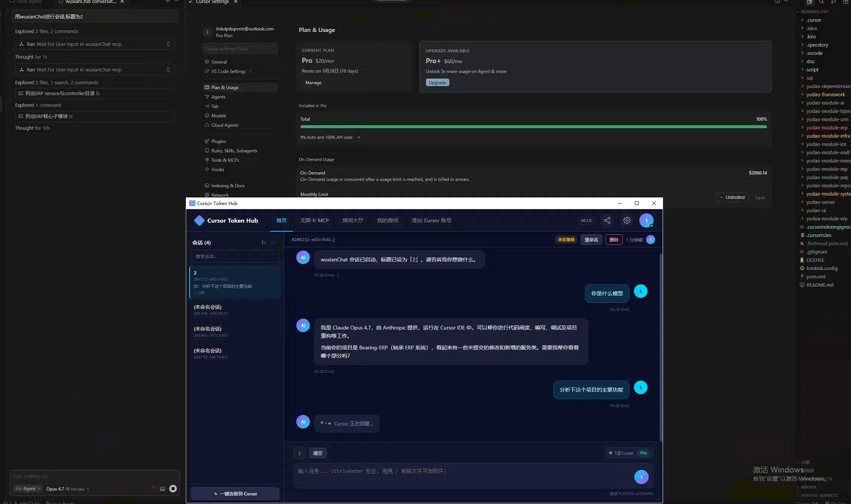Click the Tools & MCPs icon

coord(207,160)
